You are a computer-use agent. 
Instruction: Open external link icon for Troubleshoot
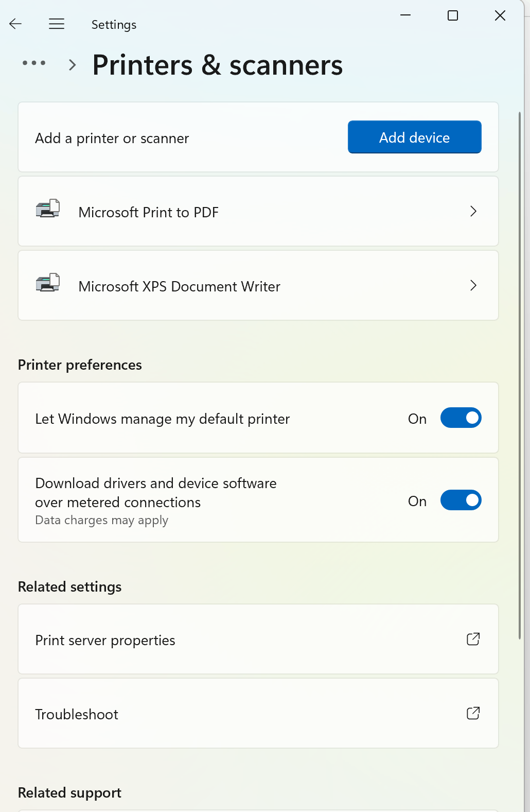(473, 713)
